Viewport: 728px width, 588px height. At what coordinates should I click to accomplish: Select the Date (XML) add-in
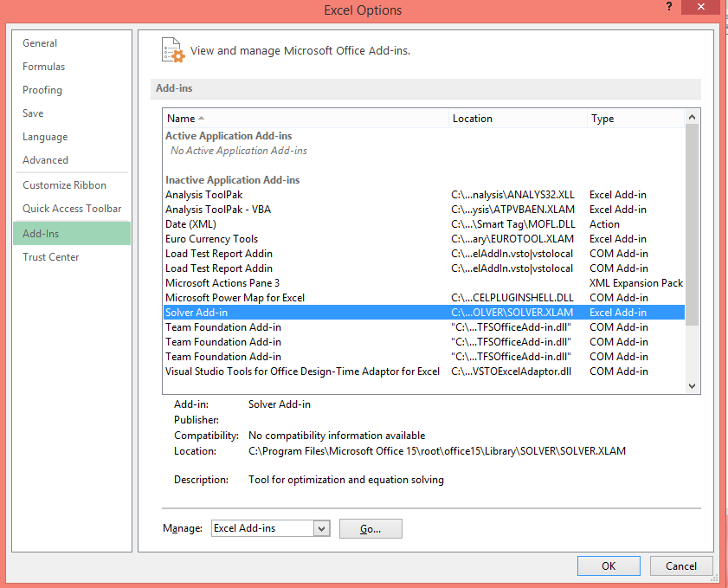tap(424, 224)
